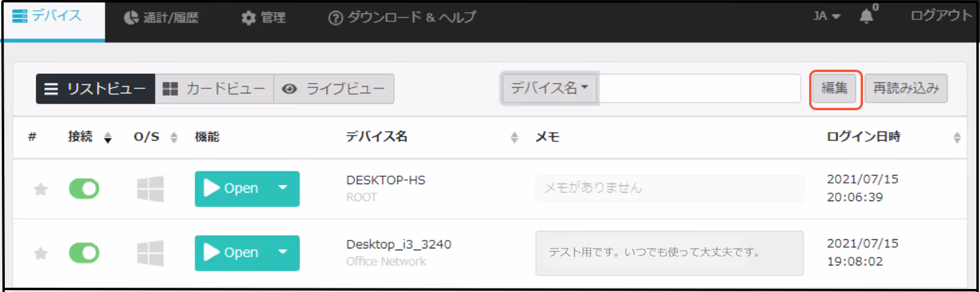Expand Open dropdown arrow for Desktop_i3_3240

pos(283,253)
